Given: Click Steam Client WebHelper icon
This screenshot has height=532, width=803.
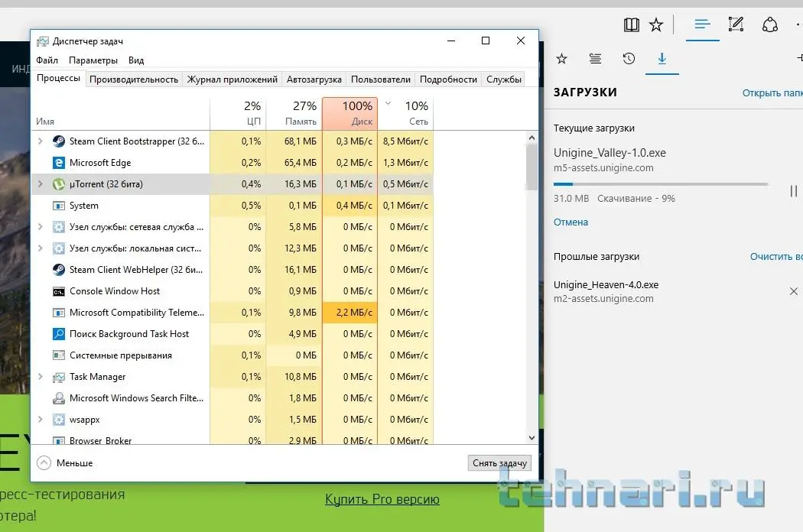Looking at the screenshot, I should (x=59, y=270).
